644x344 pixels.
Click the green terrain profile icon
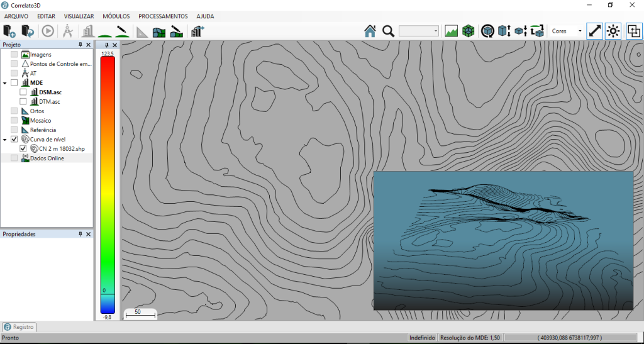451,31
